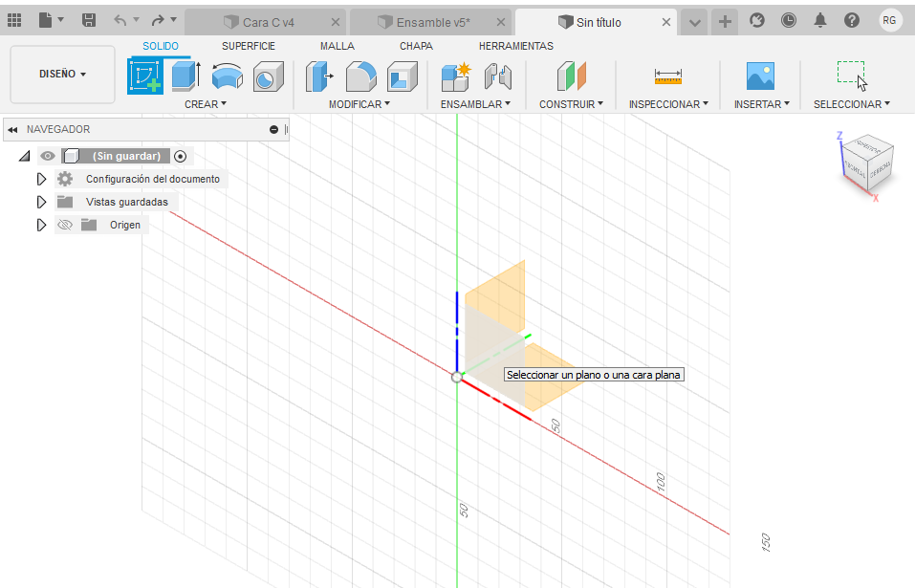The height and width of the screenshot is (588, 915).
Task: Switch to the HERRAMIENTAS ribbon tab
Action: (516, 46)
